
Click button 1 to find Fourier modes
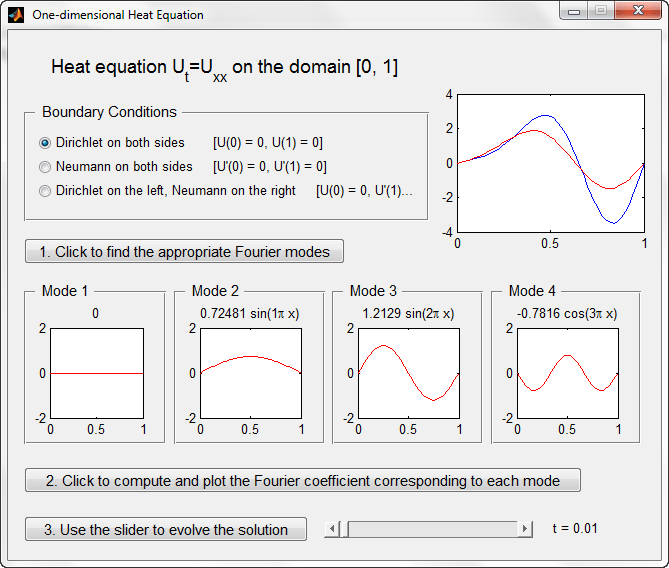coord(184,251)
